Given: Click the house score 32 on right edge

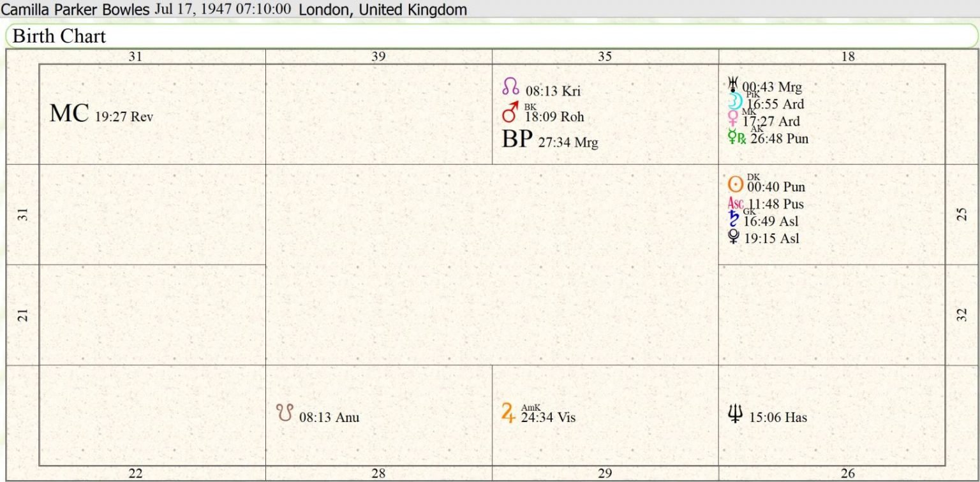Looking at the screenshot, I should pyautogui.click(x=963, y=314).
